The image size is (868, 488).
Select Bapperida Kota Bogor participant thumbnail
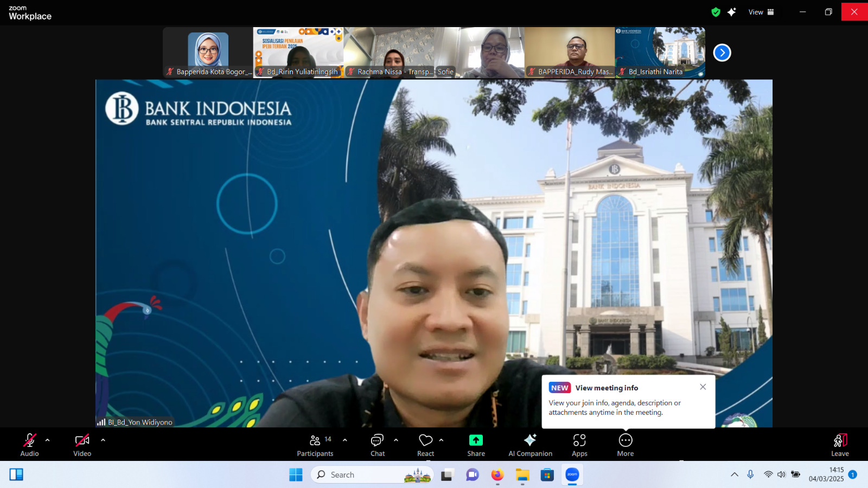[208, 52]
